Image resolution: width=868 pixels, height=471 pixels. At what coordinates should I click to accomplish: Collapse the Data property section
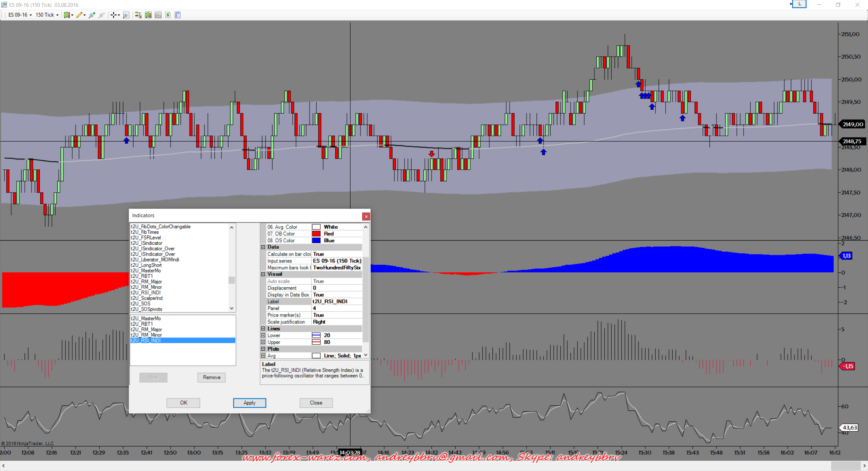click(263, 247)
